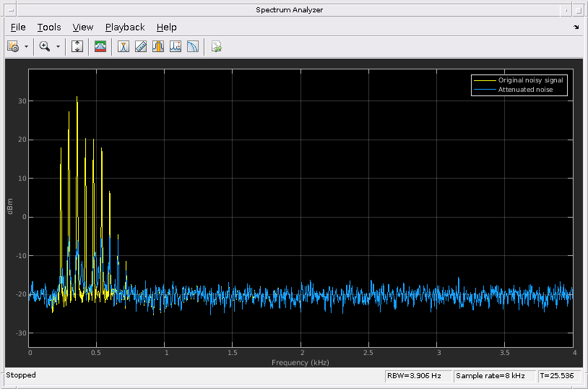
Task: Expand the zoom tool dropdown arrow
Action: [59, 46]
